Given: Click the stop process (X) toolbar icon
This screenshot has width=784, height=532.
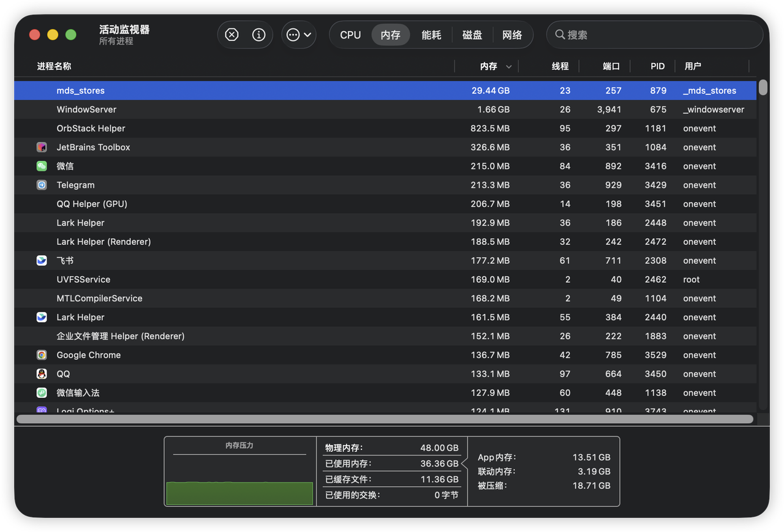Looking at the screenshot, I should (232, 35).
